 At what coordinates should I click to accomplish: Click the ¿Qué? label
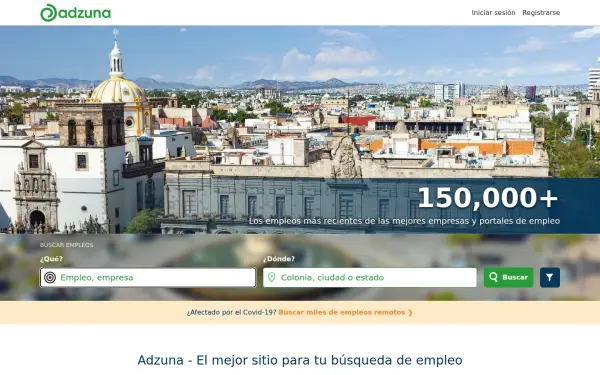click(51, 259)
